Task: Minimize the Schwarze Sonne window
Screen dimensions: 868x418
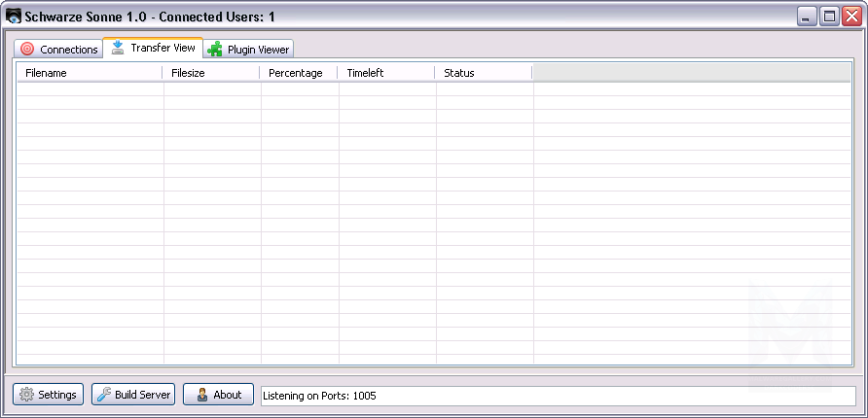Action: (808, 17)
